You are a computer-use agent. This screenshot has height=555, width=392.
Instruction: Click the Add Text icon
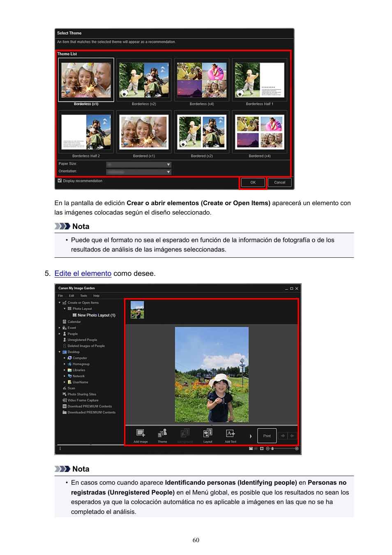click(x=231, y=433)
